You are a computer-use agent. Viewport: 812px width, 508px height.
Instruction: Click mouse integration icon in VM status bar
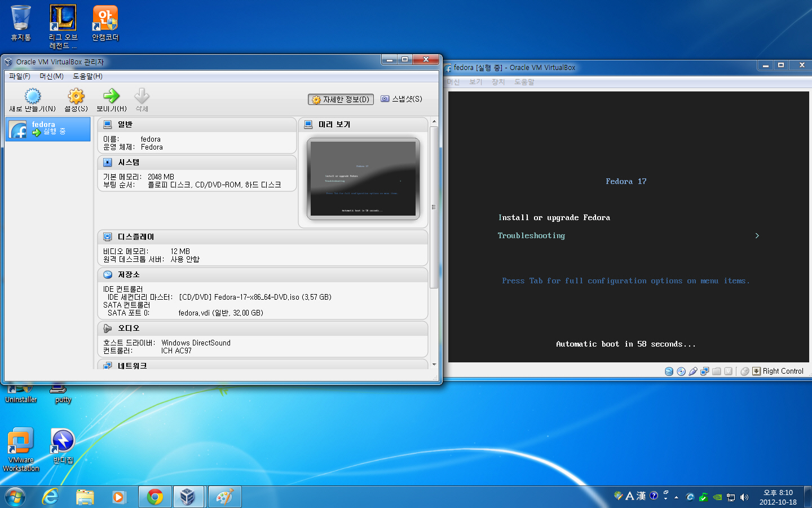(745, 371)
